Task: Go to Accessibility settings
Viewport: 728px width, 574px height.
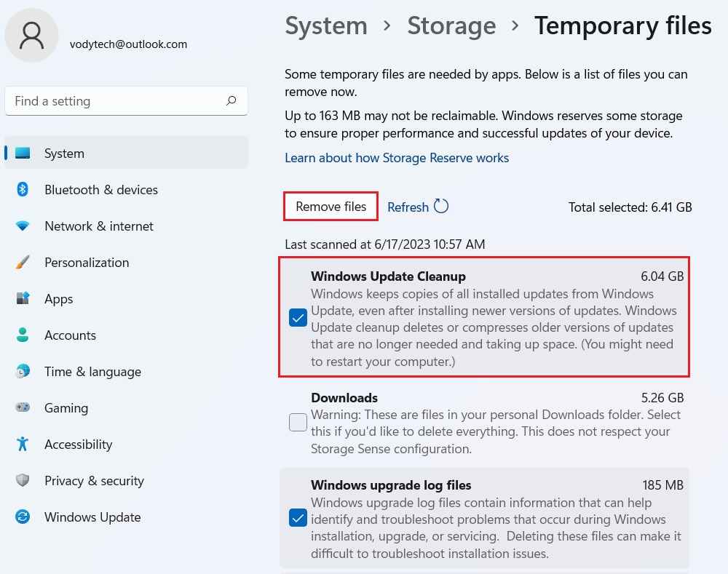Action: click(126, 444)
